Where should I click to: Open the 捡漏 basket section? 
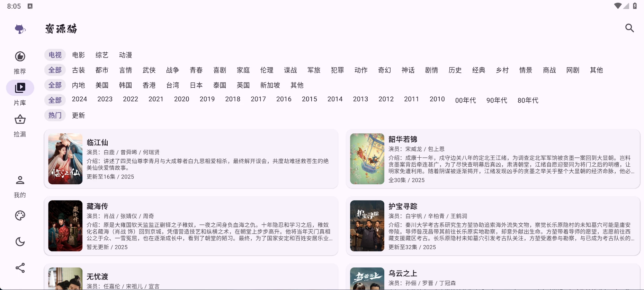coord(20,125)
